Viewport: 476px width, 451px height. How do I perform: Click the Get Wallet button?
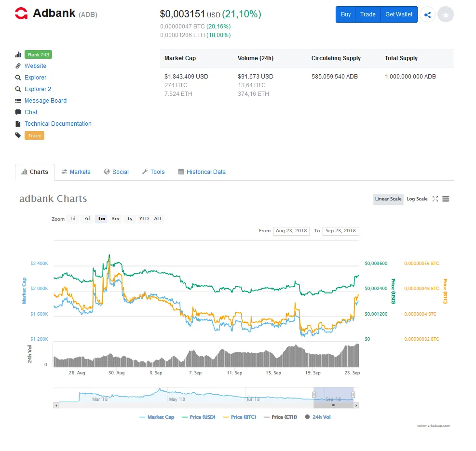(399, 14)
